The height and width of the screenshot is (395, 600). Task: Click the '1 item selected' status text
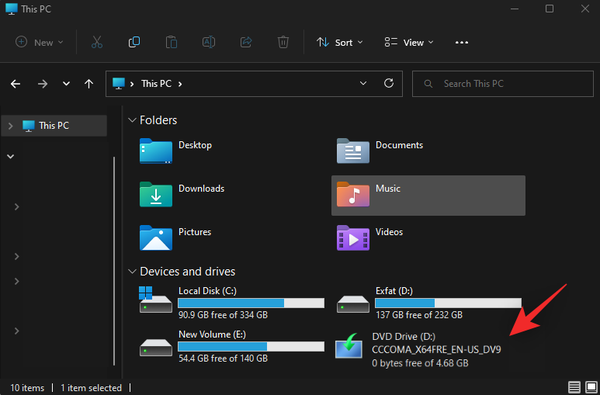(x=91, y=388)
